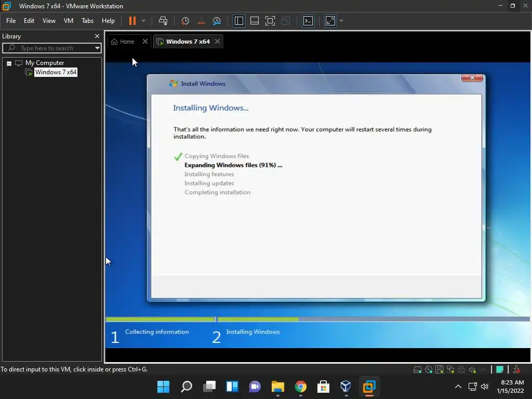Take a snapshot of the VM
This screenshot has width=532, height=399.
(x=185, y=21)
